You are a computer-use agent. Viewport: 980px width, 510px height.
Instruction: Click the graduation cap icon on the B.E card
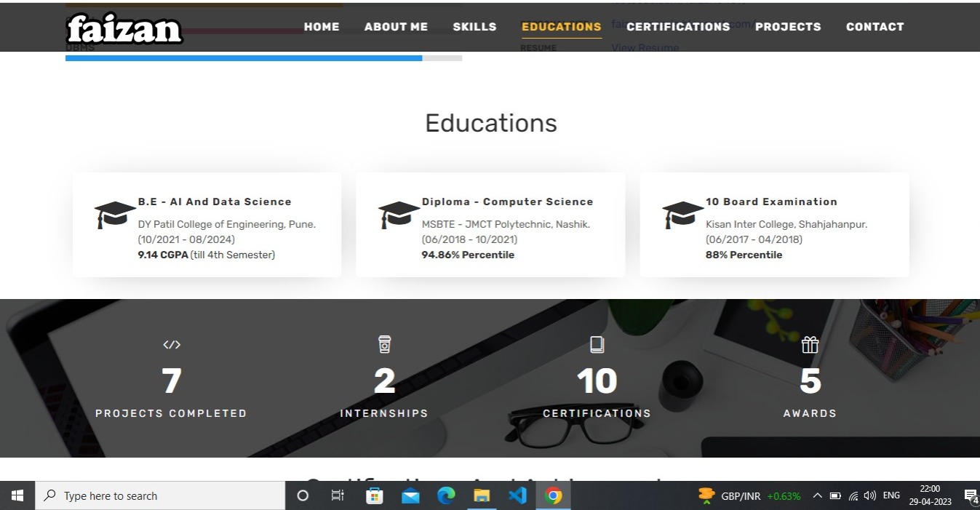(x=114, y=213)
